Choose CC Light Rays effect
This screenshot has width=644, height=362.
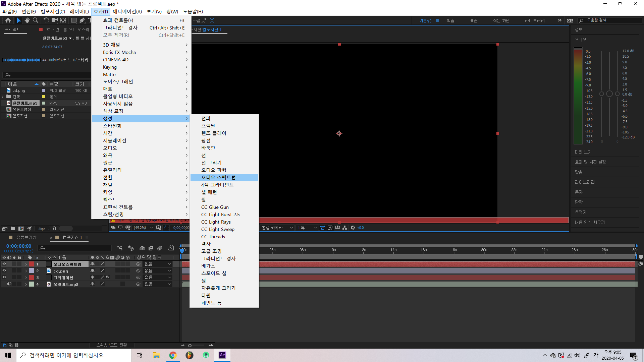pyautogui.click(x=224, y=222)
